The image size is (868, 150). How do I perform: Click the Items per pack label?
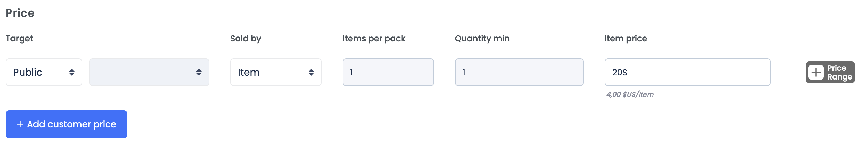click(x=374, y=39)
